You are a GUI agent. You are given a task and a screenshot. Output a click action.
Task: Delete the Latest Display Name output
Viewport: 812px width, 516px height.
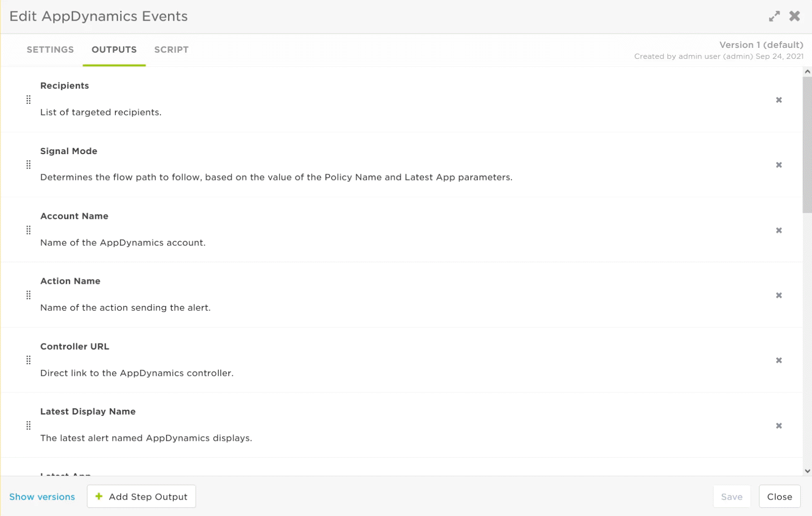coord(779,426)
